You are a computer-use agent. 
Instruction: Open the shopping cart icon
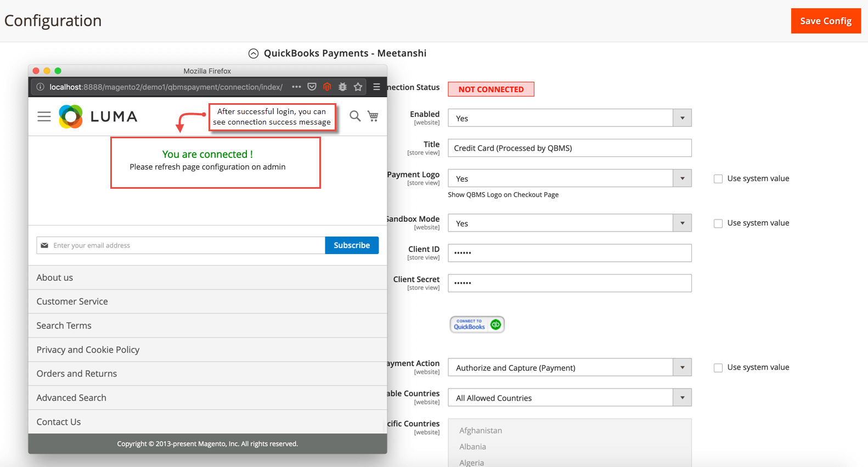[x=373, y=116]
